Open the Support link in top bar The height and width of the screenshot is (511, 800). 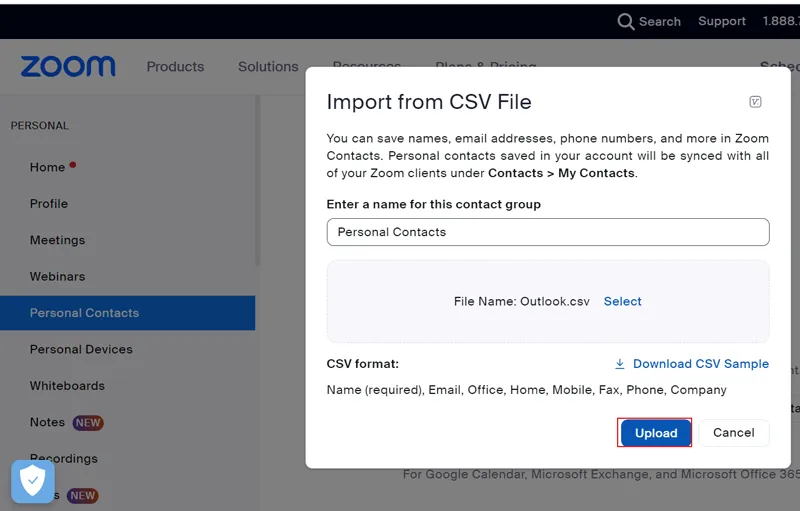point(721,21)
